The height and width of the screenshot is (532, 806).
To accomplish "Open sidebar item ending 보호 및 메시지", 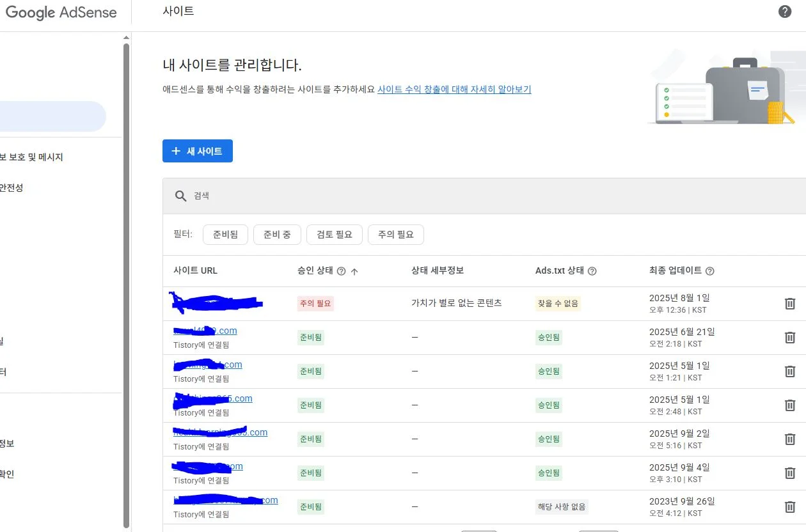I will pyautogui.click(x=31, y=157).
